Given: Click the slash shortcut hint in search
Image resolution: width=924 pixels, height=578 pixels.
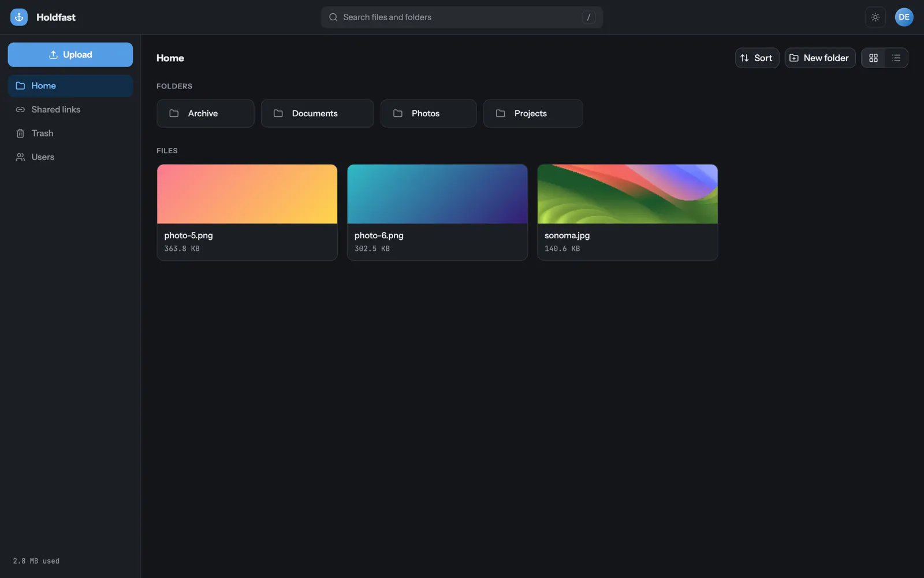Looking at the screenshot, I should (x=588, y=17).
